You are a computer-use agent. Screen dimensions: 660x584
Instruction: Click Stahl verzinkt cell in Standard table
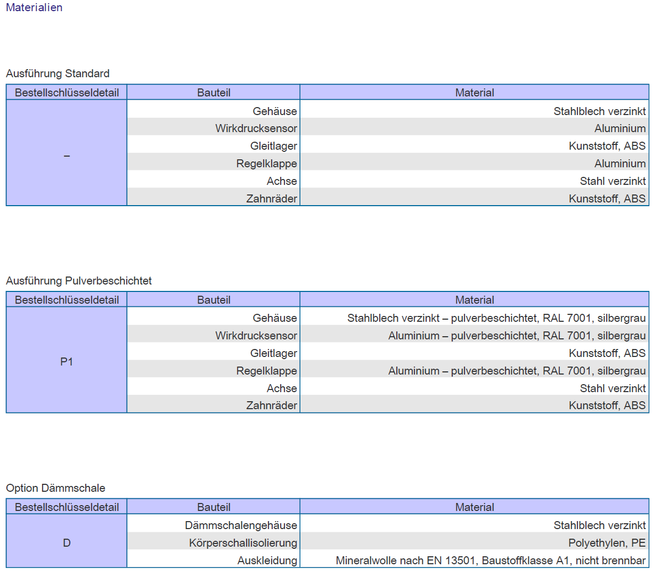point(612,181)
